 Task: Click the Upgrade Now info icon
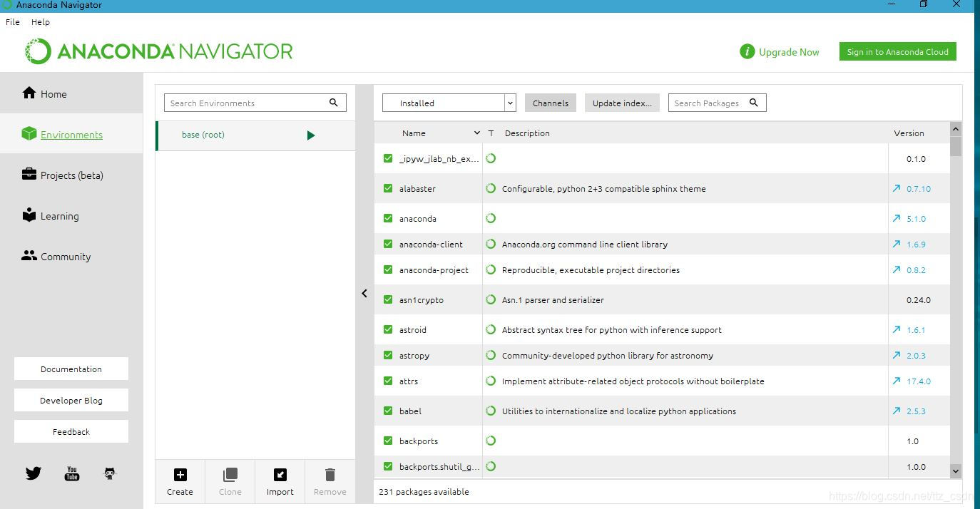tap(747, 51)
